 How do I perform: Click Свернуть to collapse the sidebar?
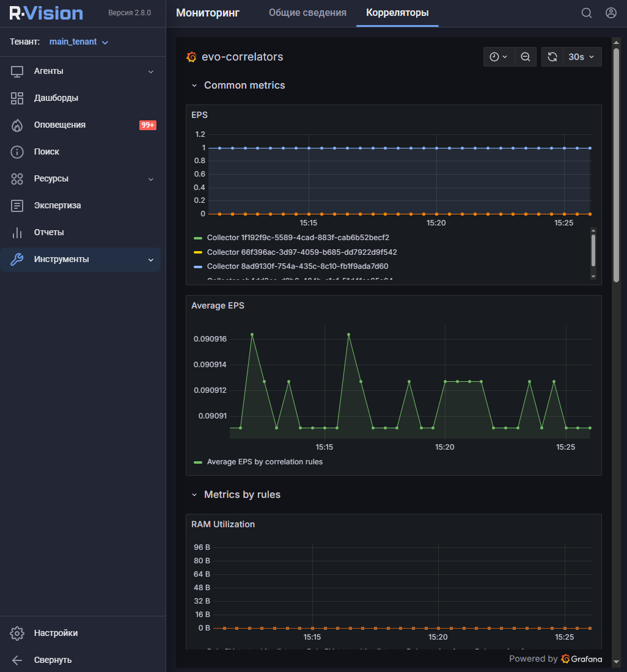point(53,660)
